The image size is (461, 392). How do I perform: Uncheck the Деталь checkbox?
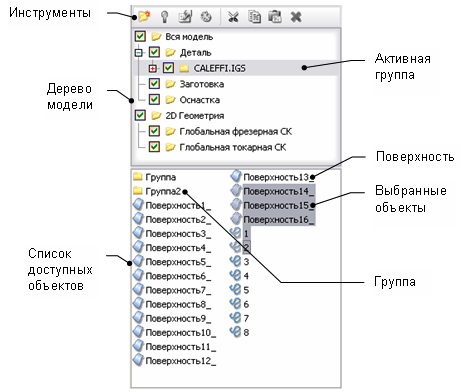click(x=154, y=52)
